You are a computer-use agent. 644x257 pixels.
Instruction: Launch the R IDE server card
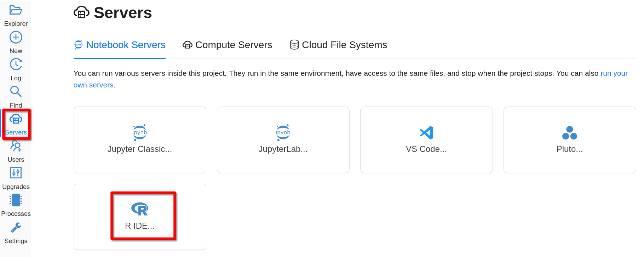140,217
